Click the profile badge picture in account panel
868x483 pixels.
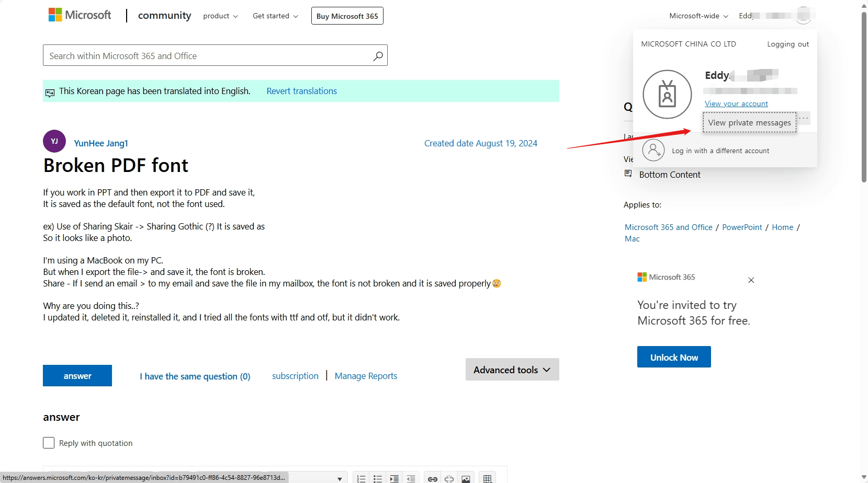click(x=667, y=94)
